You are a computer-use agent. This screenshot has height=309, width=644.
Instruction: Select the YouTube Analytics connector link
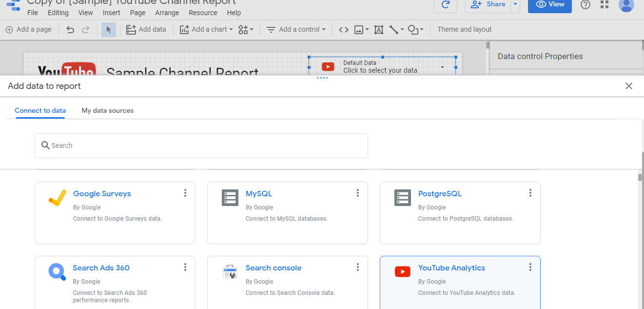[452, 268]
